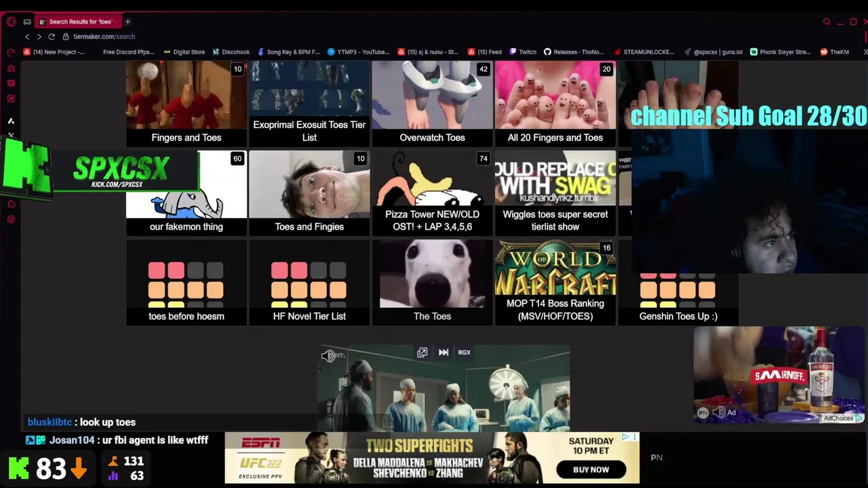Click the tiermaker.com/search address bar
Viewport: 868px width, 488px height.
(104, 37)
